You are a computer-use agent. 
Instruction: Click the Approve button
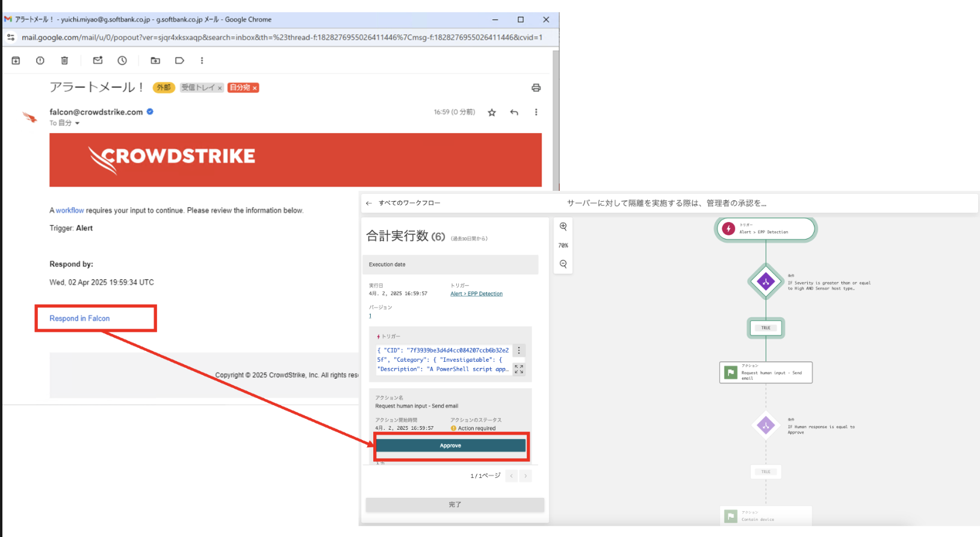click(450, 445)
